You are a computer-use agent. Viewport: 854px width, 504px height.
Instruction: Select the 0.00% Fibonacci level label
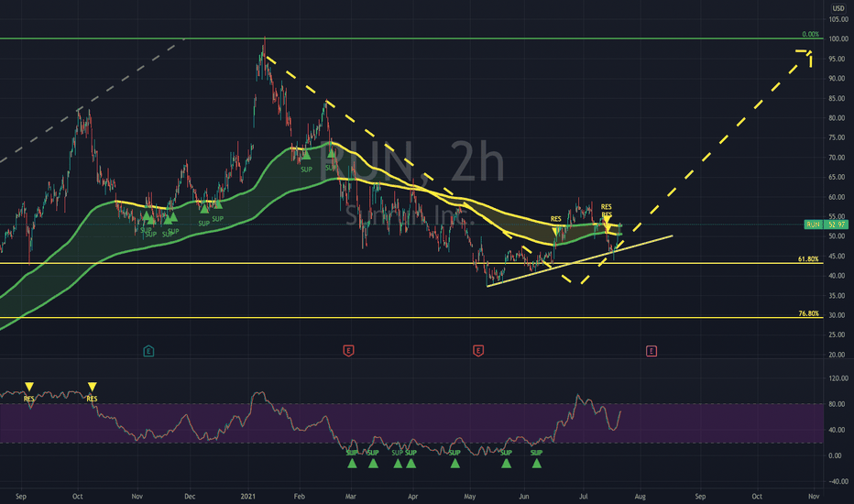click(810, 34)
